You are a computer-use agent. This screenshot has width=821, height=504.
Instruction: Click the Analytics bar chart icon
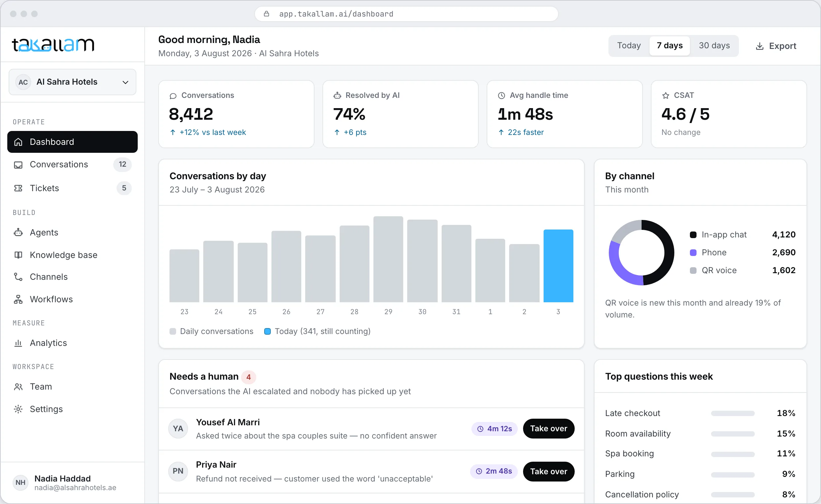tap(18, 343)
